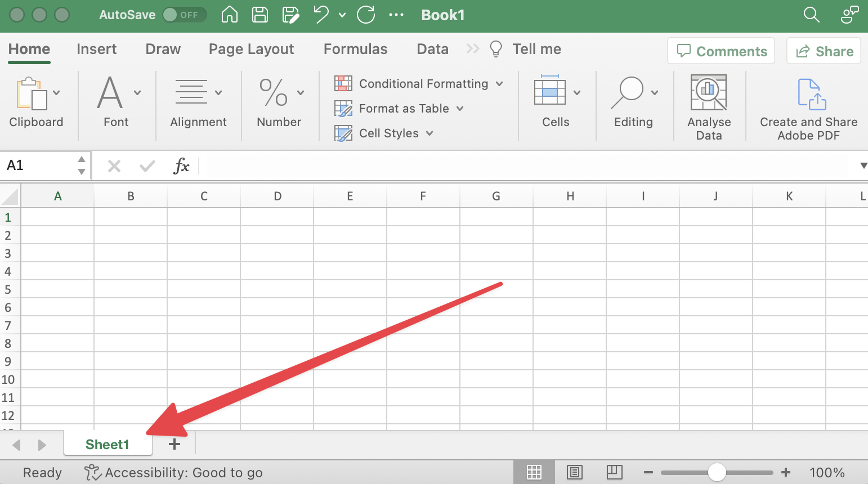Viewport: 868px width, 484px height.
Task: Open the Number format group
Action: 279,102
